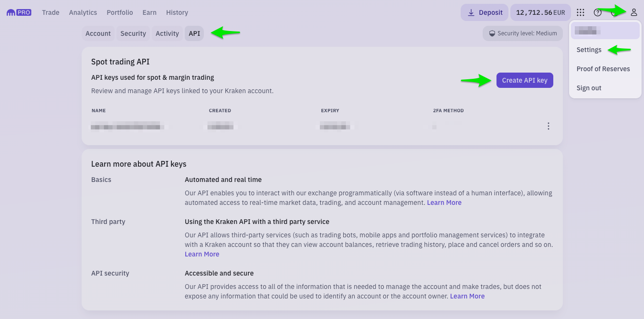Click the Spot trading API heading
Image resolution: width=644 pixels, height=319 pixels.
point(120,62)
